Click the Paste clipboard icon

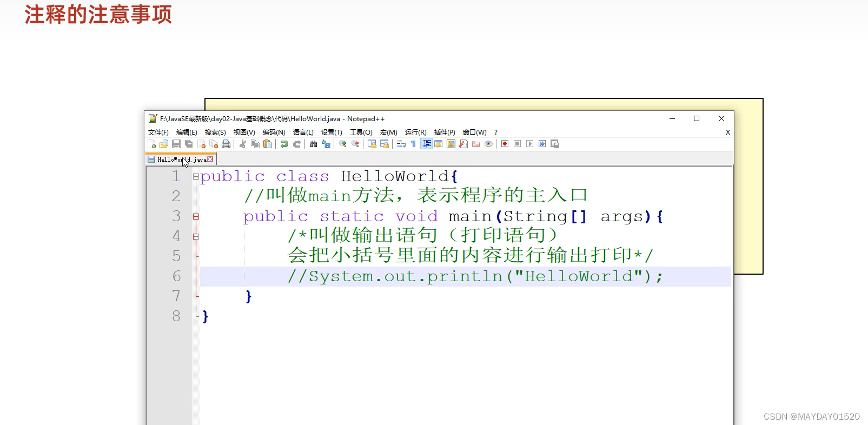268,144
